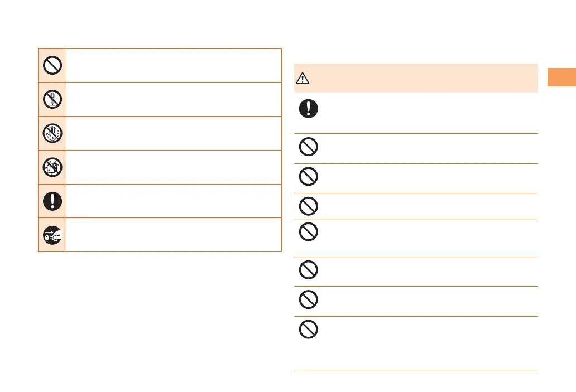This screenshot has height=392, width=576.
Task: Click the plain prohibition icon in the bordered table
Action: 51,65
